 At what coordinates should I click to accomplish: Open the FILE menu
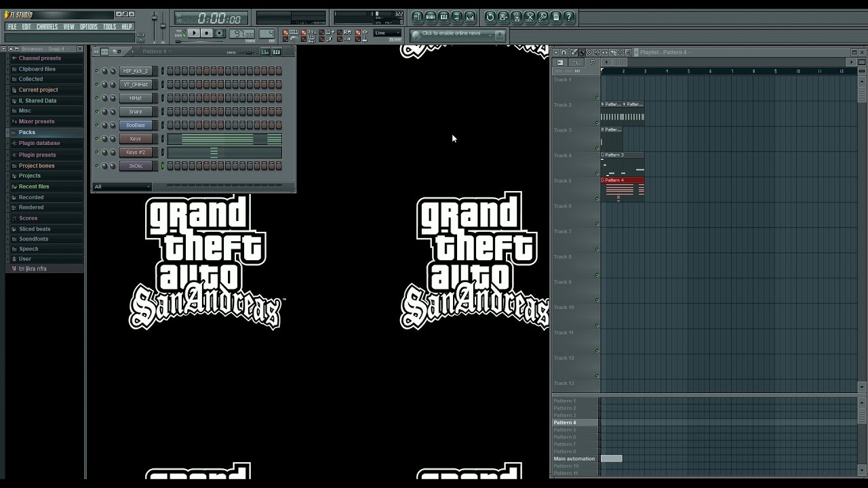coord(12,27)
